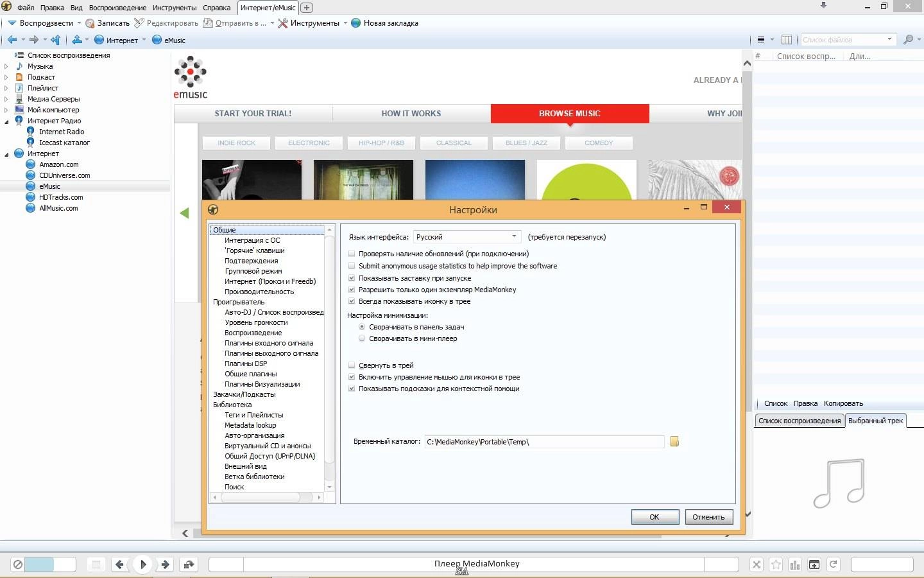Toggle Submit anonymous usage statistics checkbox
This screenshot has width=924, height=578.
click(x=352, y=266)
